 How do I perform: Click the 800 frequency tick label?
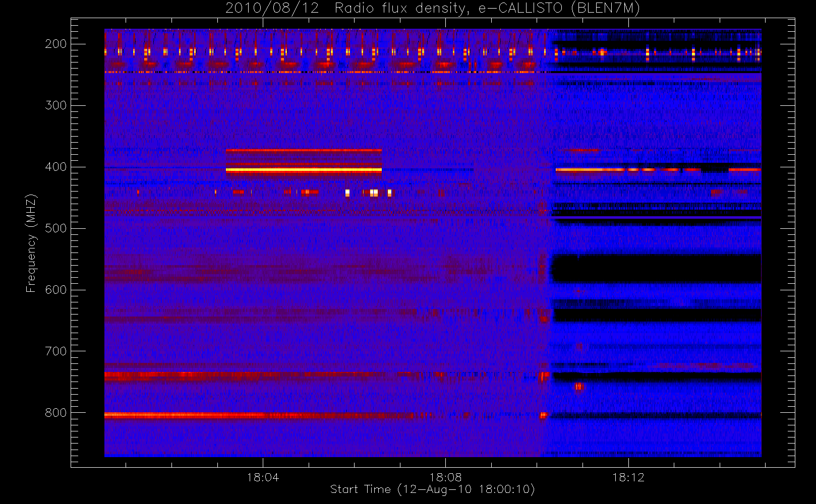click(x=56, y=413)
